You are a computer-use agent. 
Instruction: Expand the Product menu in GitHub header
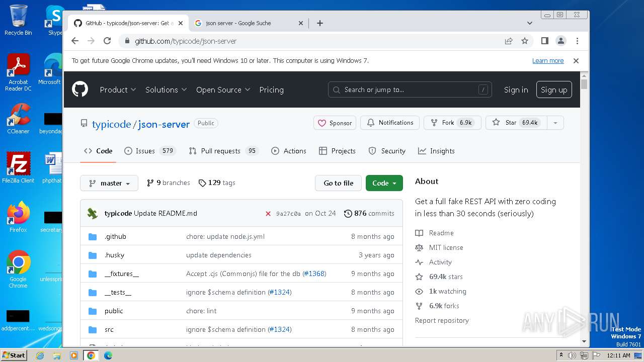(x=118, y=89)
